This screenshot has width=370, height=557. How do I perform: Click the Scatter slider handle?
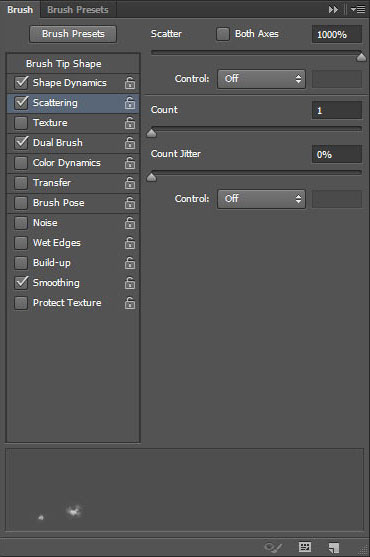pyautogui.click(x=361, y=57)
